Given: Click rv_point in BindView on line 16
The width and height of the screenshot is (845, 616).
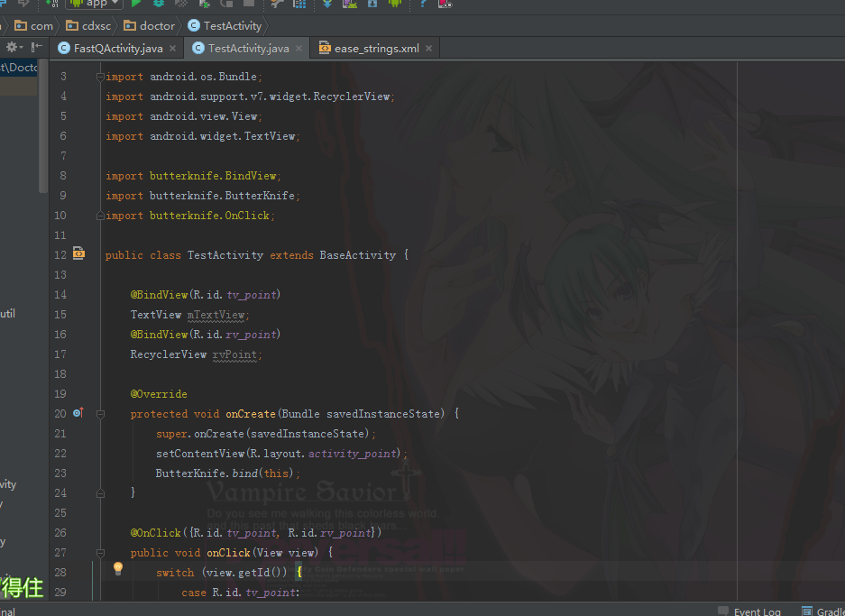Looking at the screenshot, I should [x=251, y=335].
